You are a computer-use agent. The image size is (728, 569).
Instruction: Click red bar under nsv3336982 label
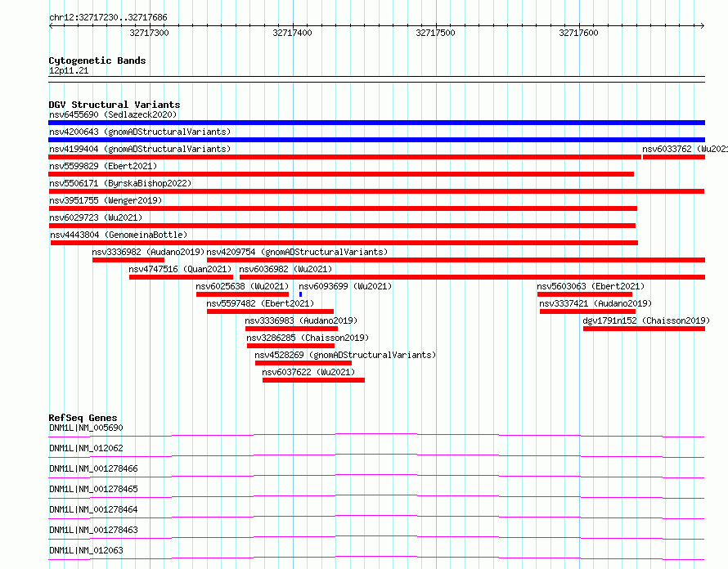tap(128, 260)
